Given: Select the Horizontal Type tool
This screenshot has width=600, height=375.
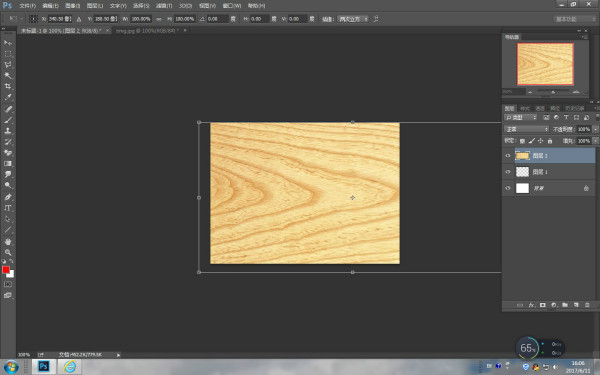Looking at the screenshot, I should [x=8, y=208].
